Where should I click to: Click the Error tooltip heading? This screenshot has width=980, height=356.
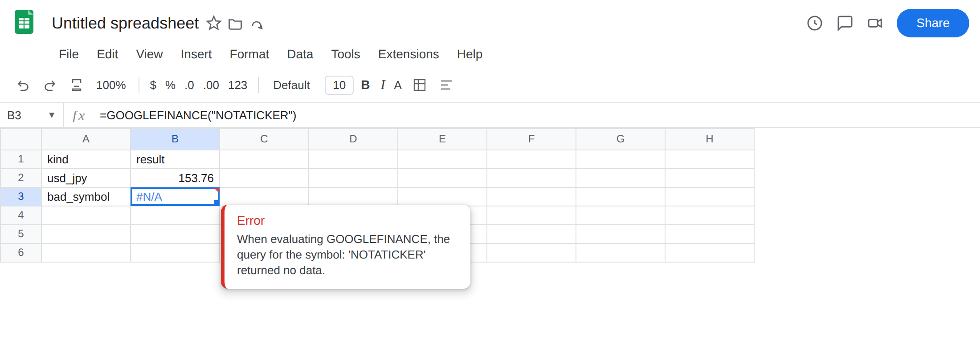tap(251, 221)
